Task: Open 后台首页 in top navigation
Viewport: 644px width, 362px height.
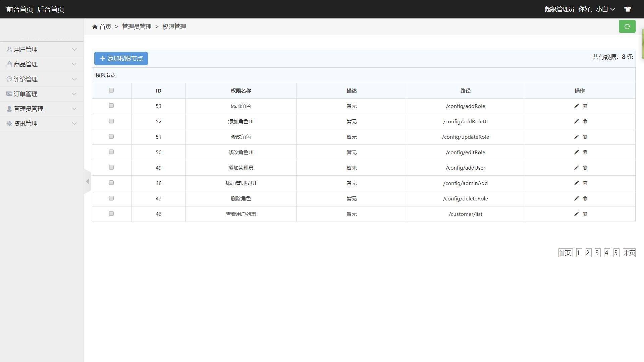Action: tap(51, 9)
